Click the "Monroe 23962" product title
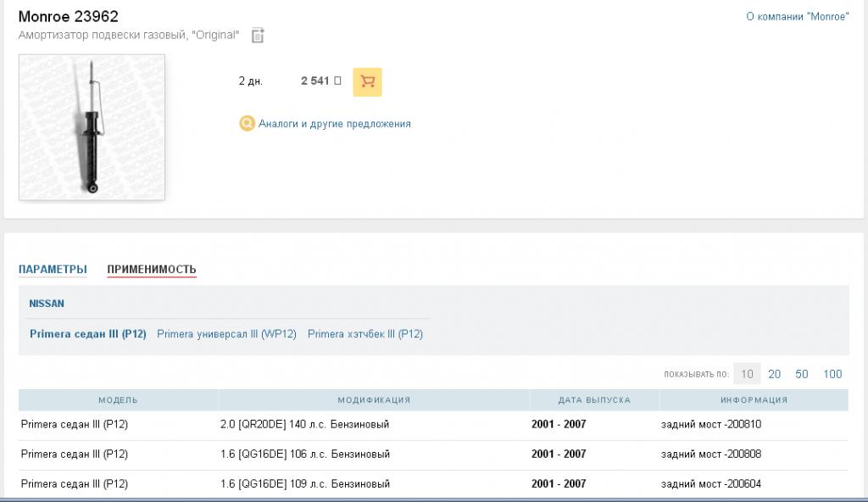This screenshot has height=502, width=868. (x=68, y=17)
